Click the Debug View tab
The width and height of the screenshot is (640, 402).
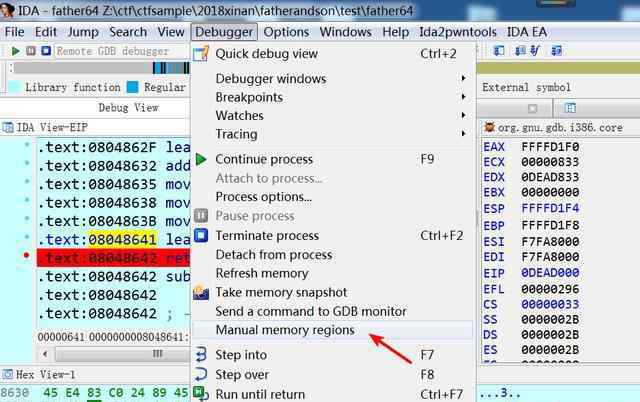pyautogui.click(x=128, y=108)
